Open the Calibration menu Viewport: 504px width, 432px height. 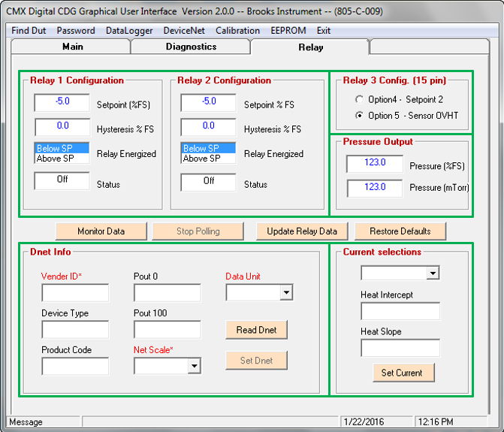[237, 31]
